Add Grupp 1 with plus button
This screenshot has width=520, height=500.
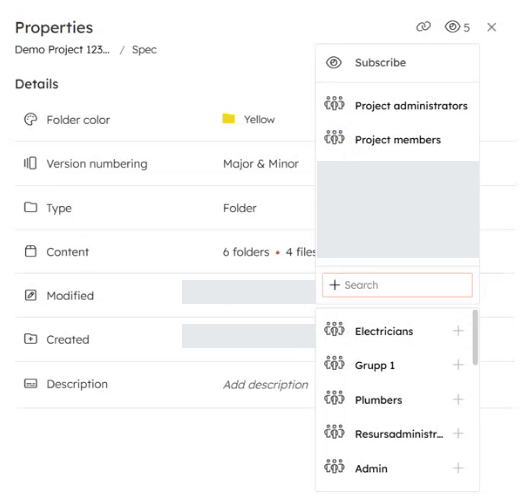click(x=458, y=365)
